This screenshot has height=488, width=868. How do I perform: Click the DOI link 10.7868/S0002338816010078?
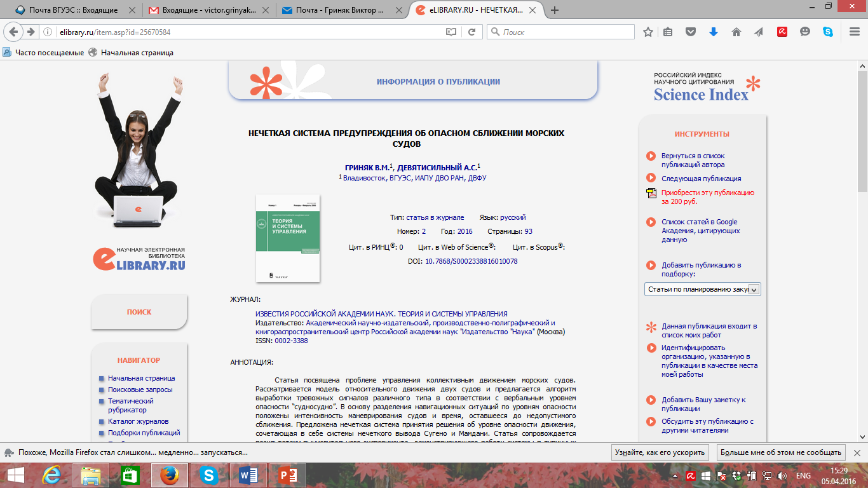471,261
